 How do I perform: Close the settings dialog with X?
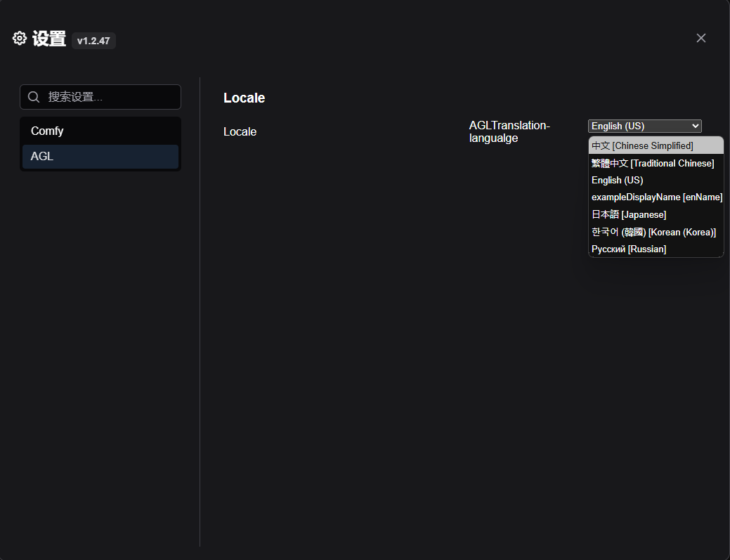700,38
